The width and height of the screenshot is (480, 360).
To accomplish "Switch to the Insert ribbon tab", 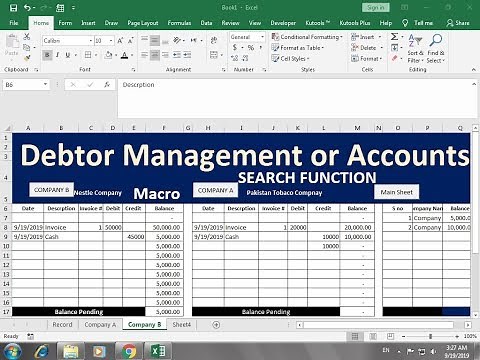I will (88, 23).
